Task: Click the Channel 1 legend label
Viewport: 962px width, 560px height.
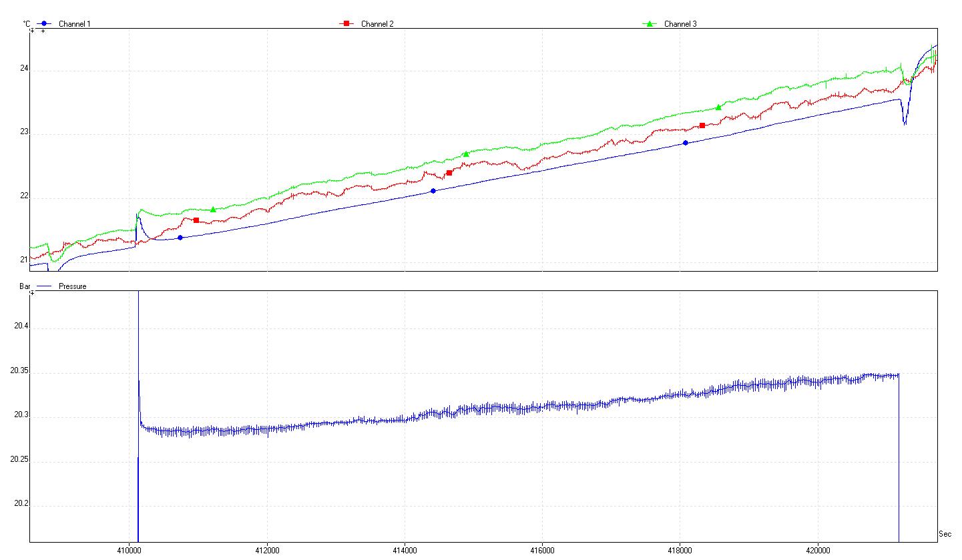Action: pos(75,24)
